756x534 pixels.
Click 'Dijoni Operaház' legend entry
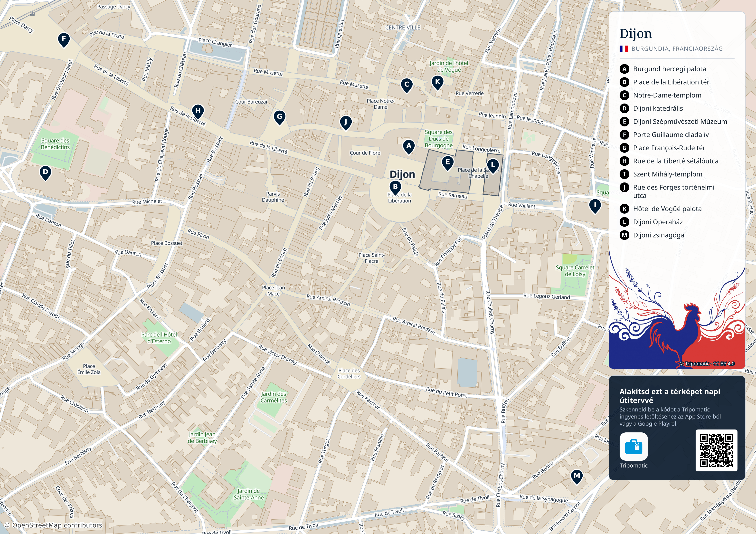pyautogui.click(x=658, y=222)
